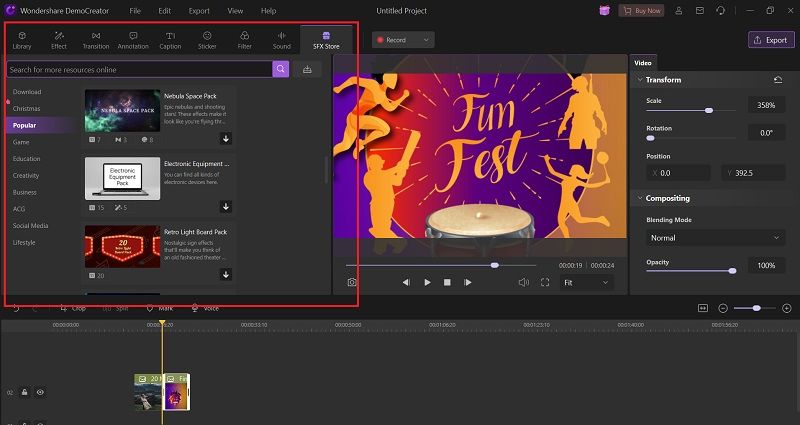
Task: Open the Sound panel
Action: pos(282,40)
